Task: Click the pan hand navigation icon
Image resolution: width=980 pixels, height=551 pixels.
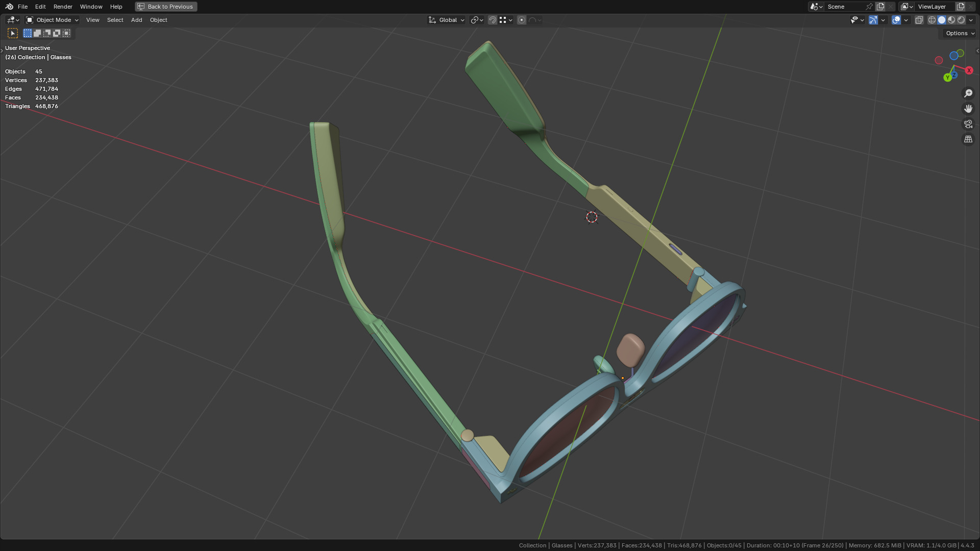Action: [x=968, y=109]
